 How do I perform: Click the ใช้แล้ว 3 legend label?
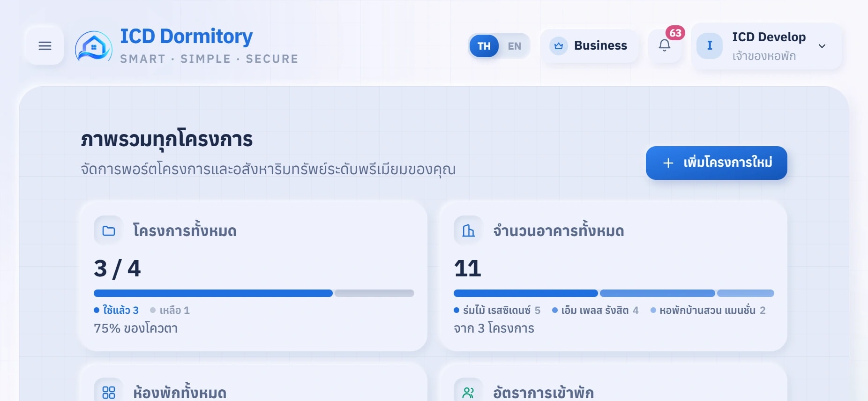tap(116, 310)
